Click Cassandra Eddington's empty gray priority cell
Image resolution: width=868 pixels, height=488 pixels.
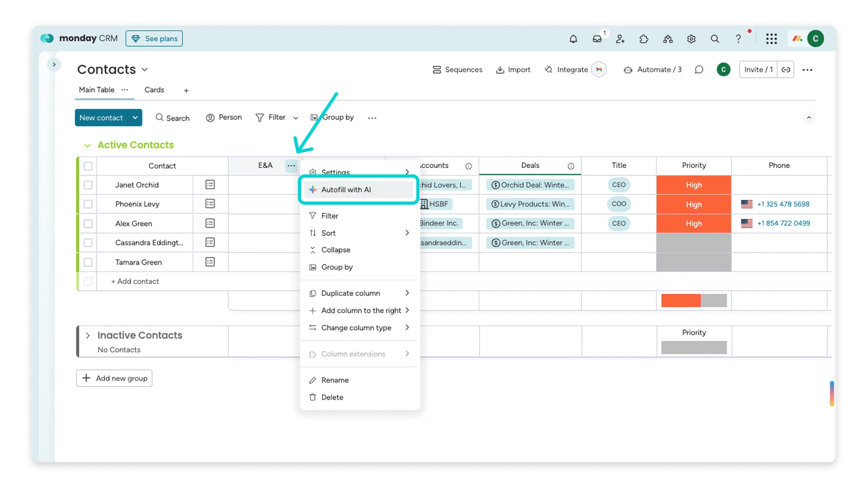[693, 243]
